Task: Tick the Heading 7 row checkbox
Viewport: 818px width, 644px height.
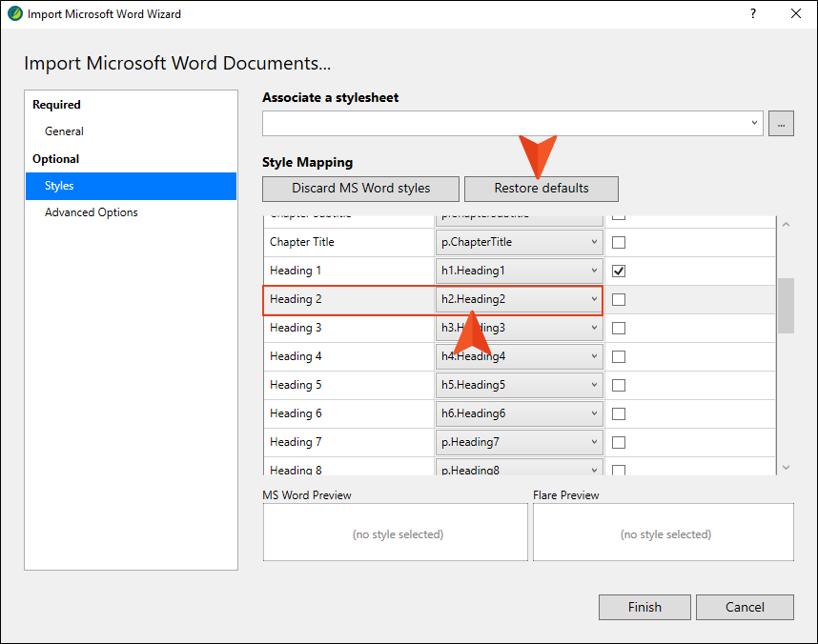Action: click(x=619, y=443)
